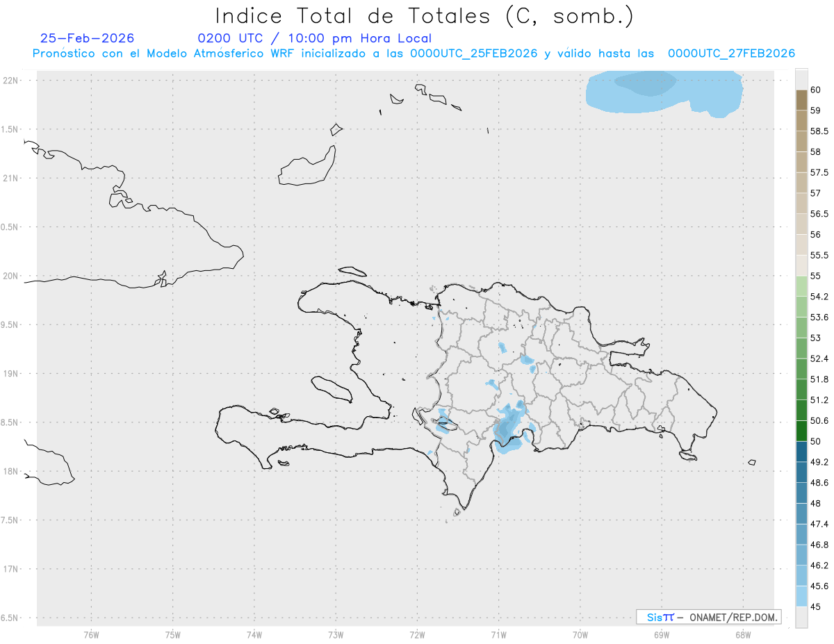Click the initialization time '0000UTC_25FEB2026'

(x=473, y=53)
